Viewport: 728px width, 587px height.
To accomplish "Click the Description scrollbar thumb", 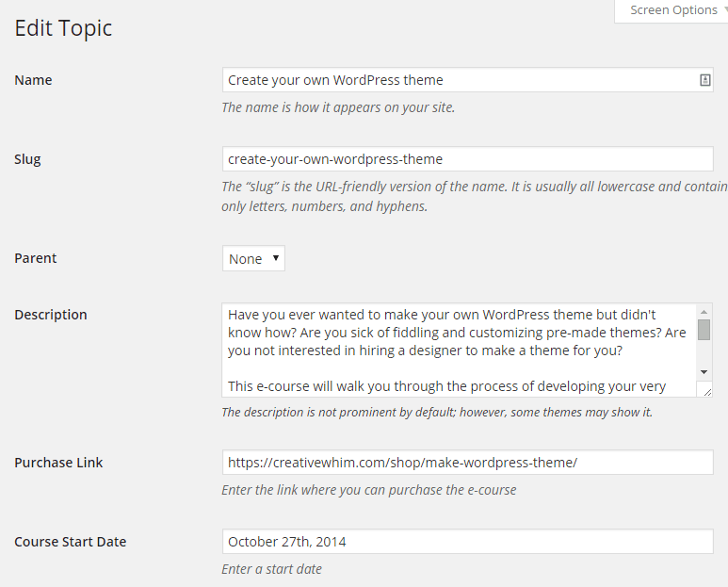I will tap(704, 330).
